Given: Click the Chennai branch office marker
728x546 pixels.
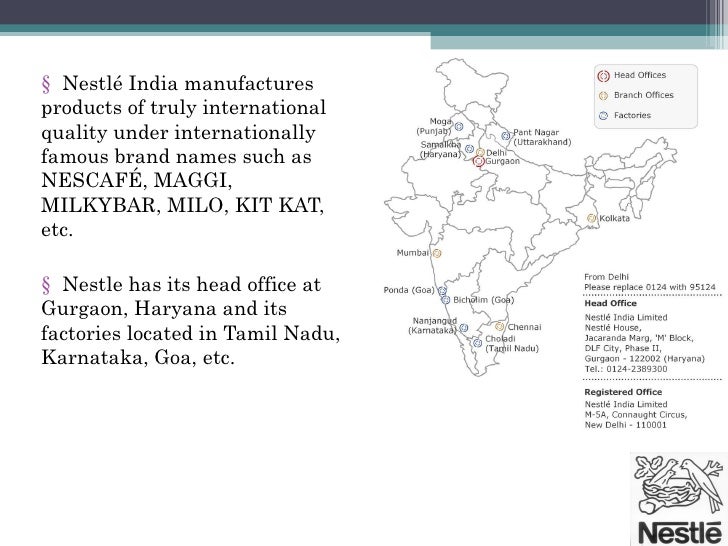Looking at the screenshot, I should click(500, 326).
